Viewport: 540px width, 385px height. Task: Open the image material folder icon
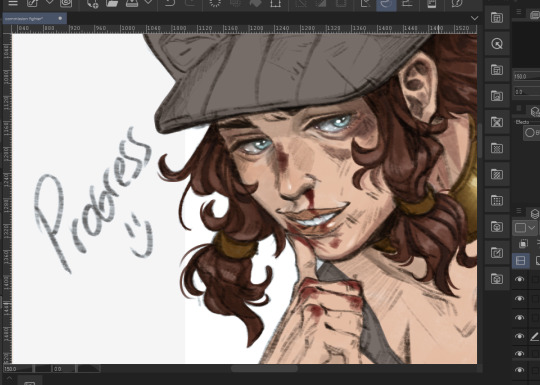pos(497,96)
